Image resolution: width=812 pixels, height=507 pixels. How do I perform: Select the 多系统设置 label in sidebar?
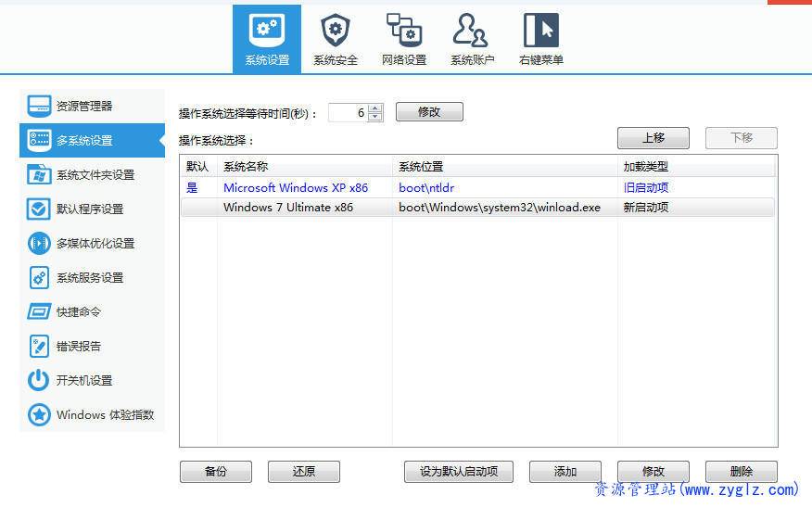click(84, 140)
